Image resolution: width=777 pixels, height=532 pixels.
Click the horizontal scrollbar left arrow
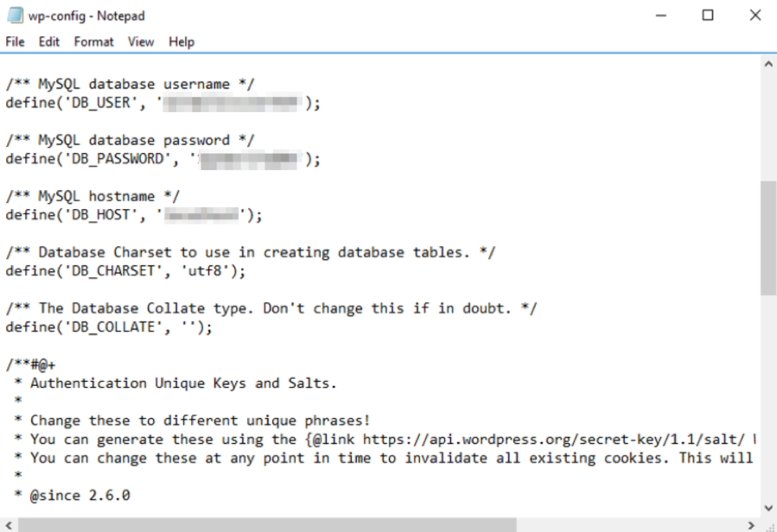pos(9,525)
